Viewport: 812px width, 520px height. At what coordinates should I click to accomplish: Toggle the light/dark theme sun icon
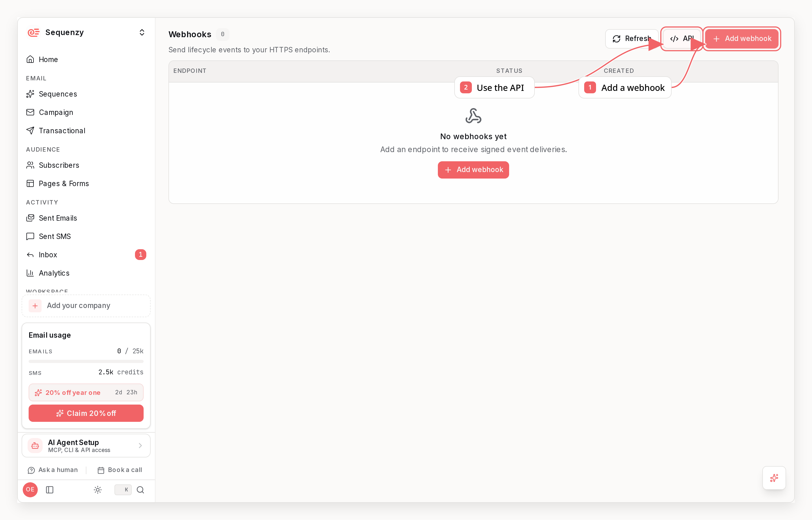click(x=98, y=490)
